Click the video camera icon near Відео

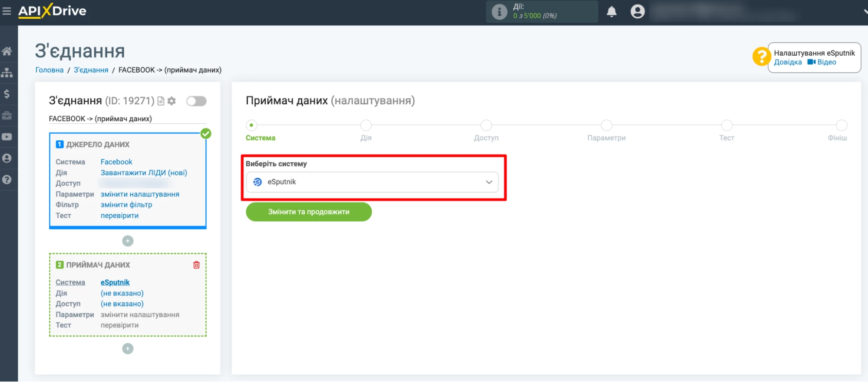point(811,62)
